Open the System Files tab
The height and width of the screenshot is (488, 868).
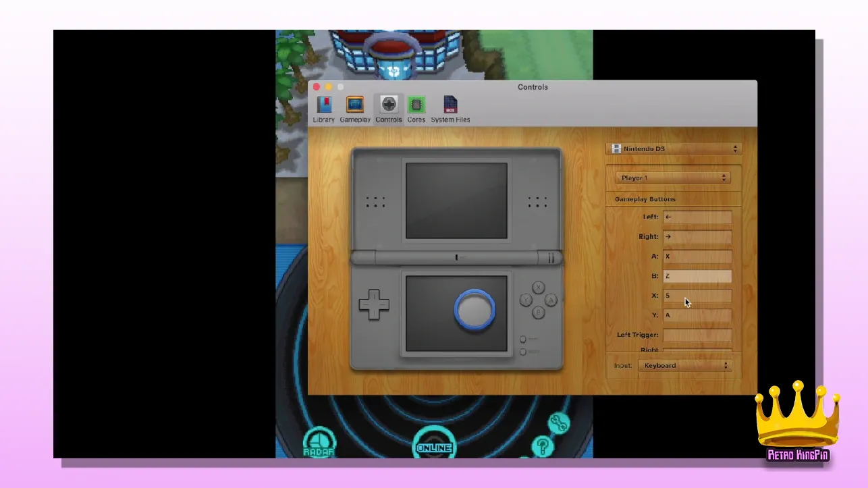pyautogui.click(x=450, y=109)
